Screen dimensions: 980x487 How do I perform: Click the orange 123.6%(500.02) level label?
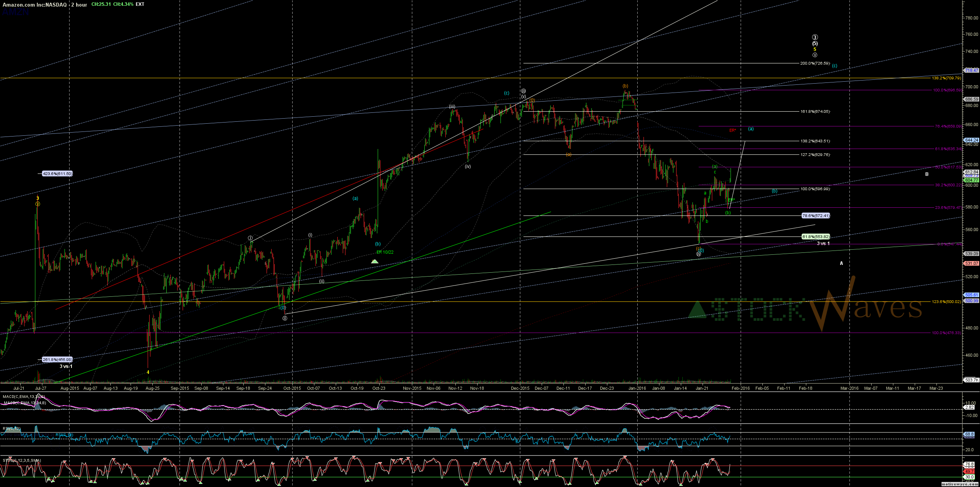pyautogui.click(x=947, y=301)
